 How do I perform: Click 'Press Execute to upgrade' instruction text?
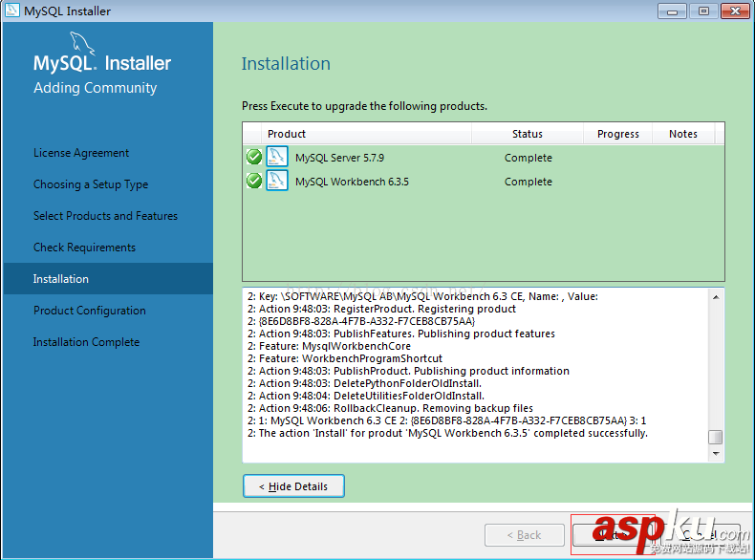(364, 106)
